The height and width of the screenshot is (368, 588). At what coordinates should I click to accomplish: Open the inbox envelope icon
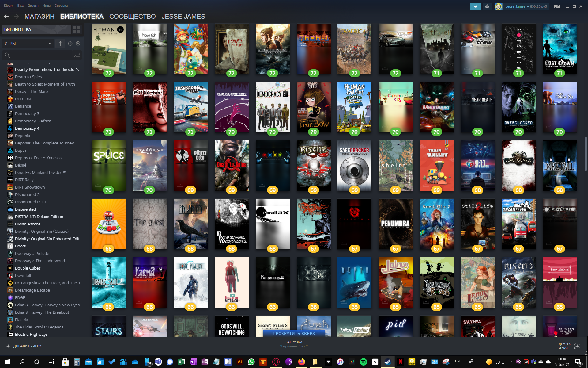(487, 6)
